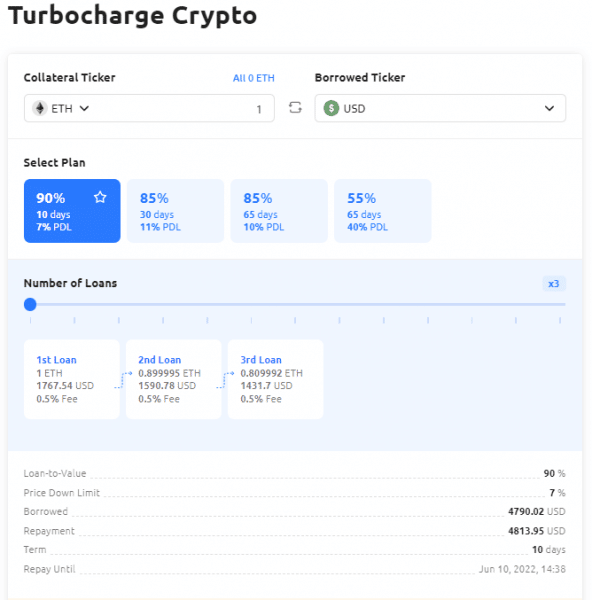Click the green USD dollar icon
This screenshot has width=592, height=600.
coord(331,108)
